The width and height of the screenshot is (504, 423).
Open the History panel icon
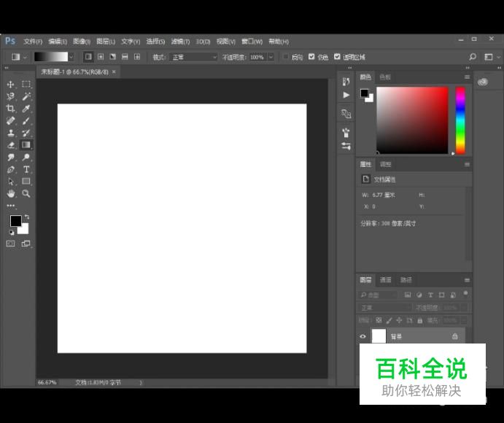[346, 82]
